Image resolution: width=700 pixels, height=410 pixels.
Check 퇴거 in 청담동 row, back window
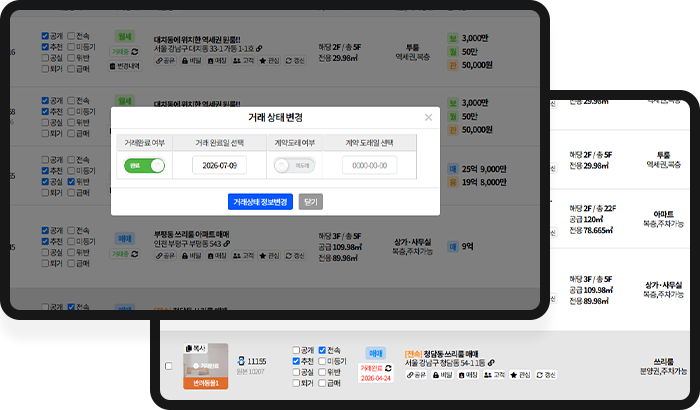[x=296, y=383]
